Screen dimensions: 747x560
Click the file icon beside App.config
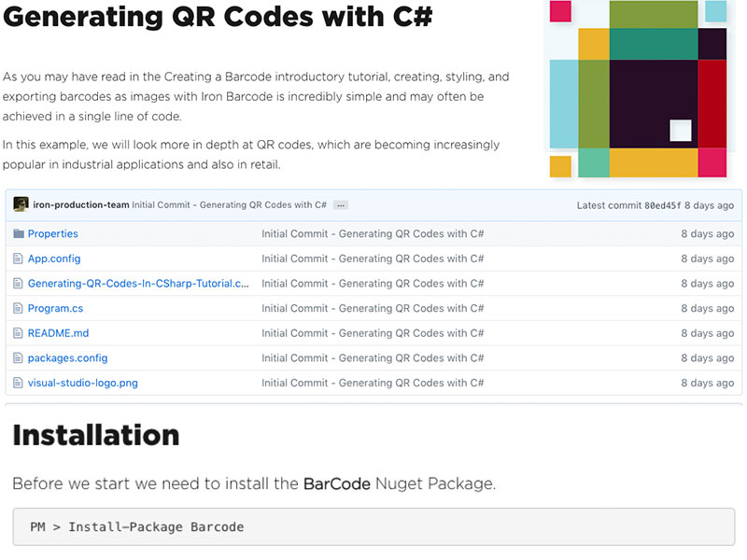click(x=17, y=259)
